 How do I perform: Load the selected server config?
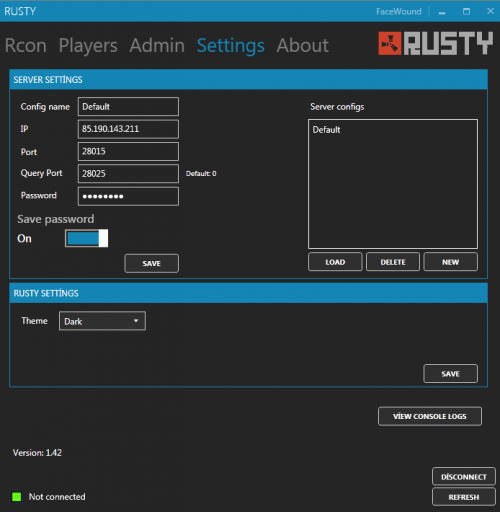click(x=335, y=262)
